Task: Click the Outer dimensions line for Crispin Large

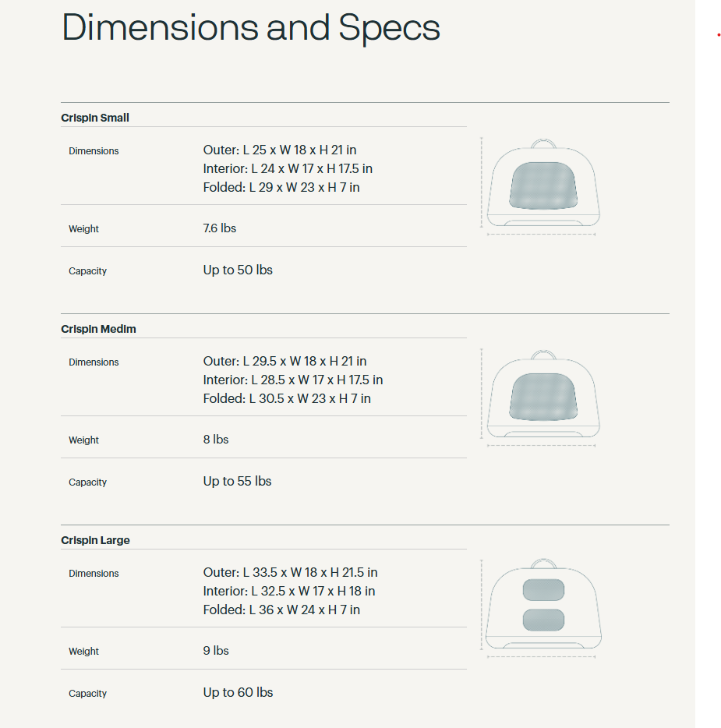Action: [290, 572]
